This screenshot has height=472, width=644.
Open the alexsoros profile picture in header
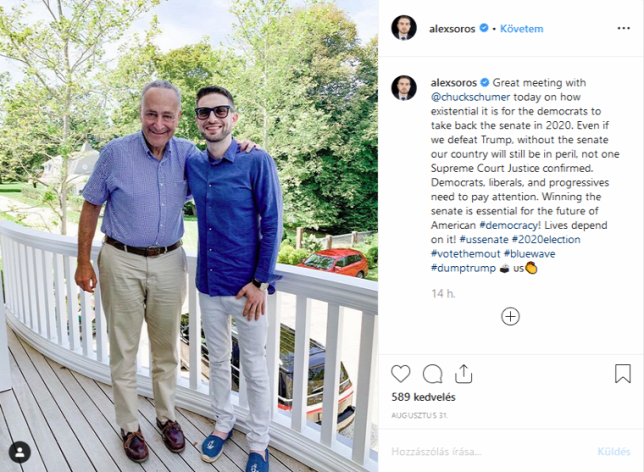pos(404,28)
